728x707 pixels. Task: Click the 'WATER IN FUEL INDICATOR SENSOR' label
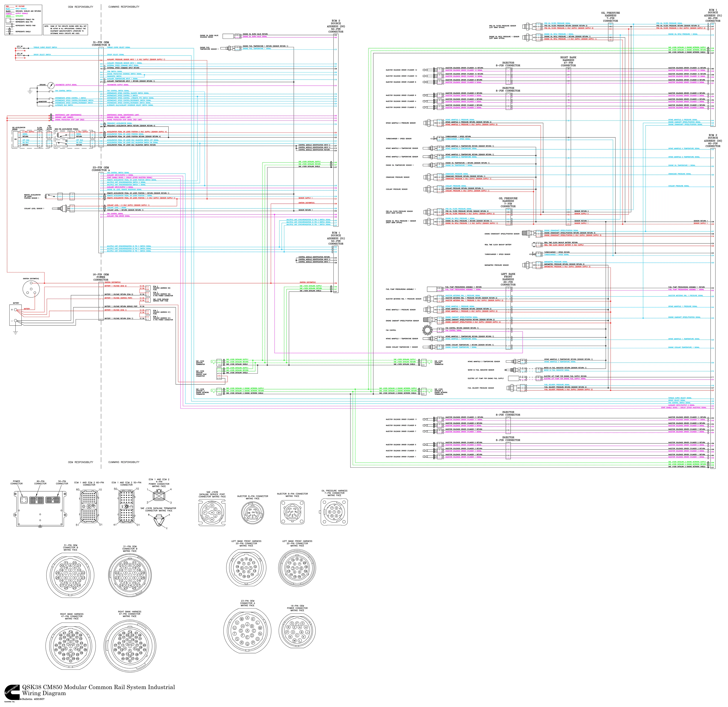coord(481,370)
